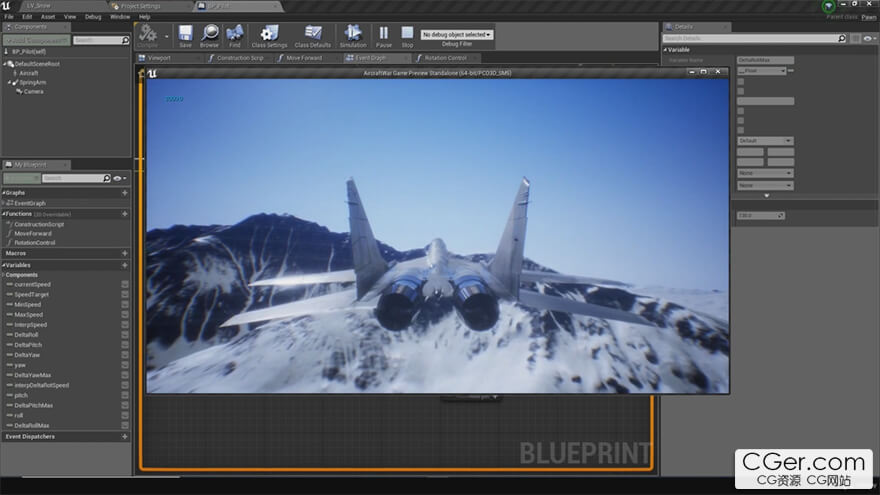Open the Window menu

pyautogui.click(x=120, y=17)
